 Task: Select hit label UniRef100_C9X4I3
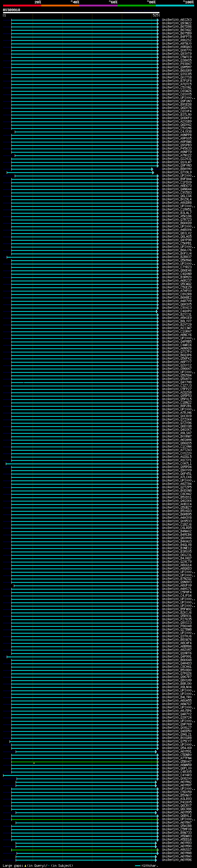(177, 308)
